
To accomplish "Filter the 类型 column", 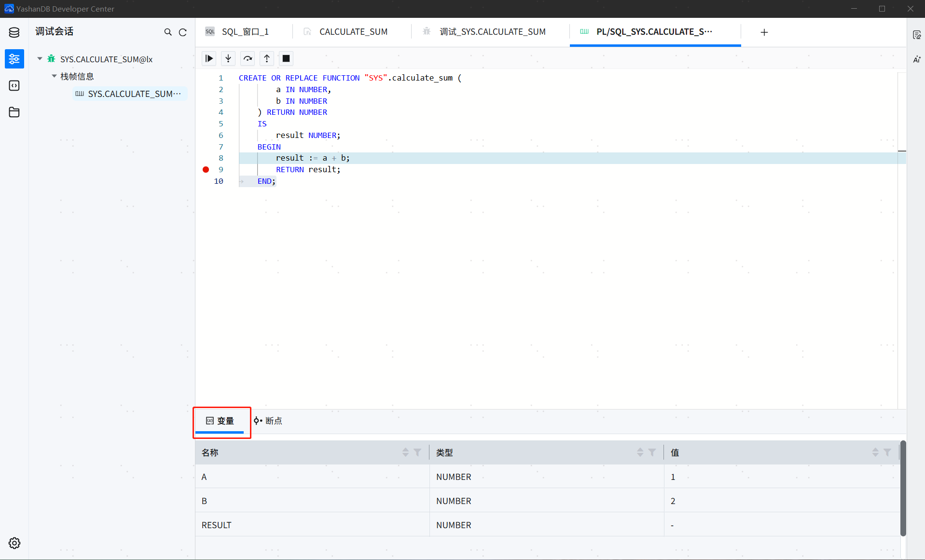I will [x=652, y=452].
